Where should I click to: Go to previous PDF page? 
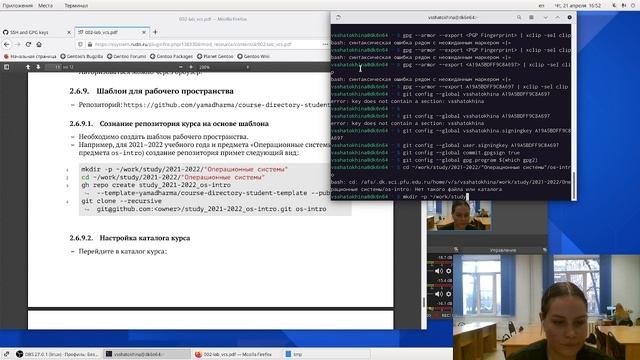coord(28,67)
